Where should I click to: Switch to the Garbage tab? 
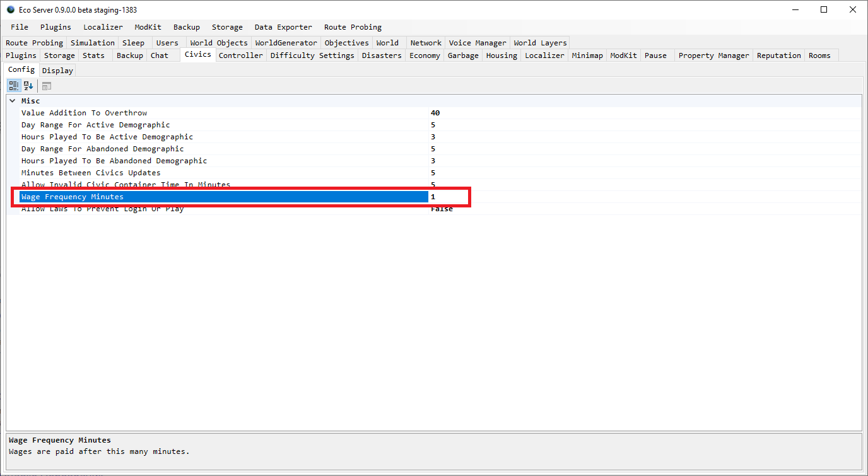pyautogui.click(x=463, y=55)
